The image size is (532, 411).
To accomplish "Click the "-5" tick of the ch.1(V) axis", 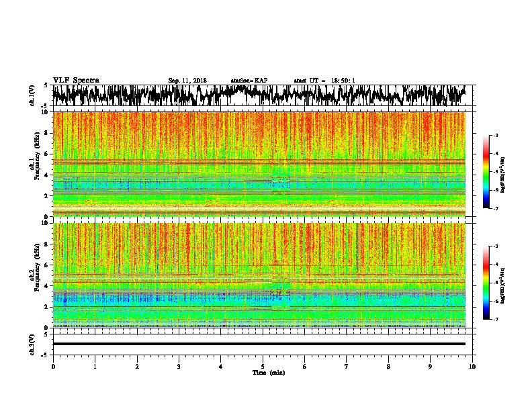I will click(x=46, y=105).
